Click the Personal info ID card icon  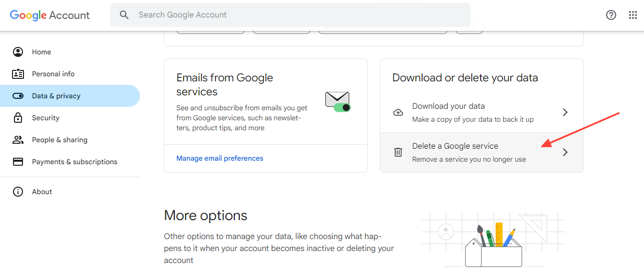tap(18, 74)
